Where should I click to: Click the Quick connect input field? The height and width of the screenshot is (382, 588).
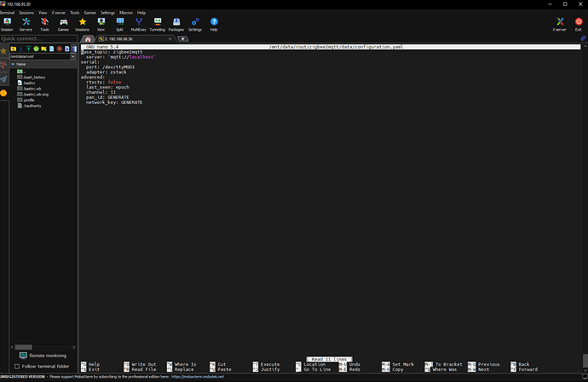point(38,38)
